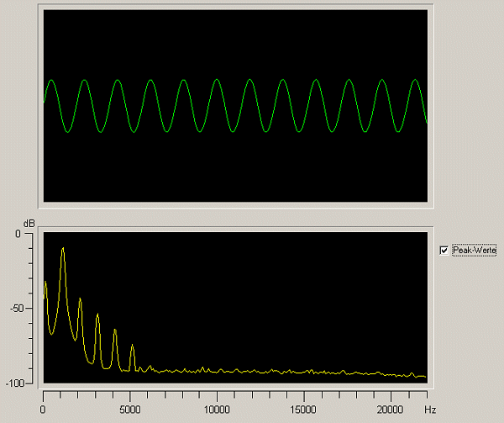The height and width of the screenshot is (423, 504).
Task: Click the small spectrum peak near 5000 Hz
Action: 132,346
